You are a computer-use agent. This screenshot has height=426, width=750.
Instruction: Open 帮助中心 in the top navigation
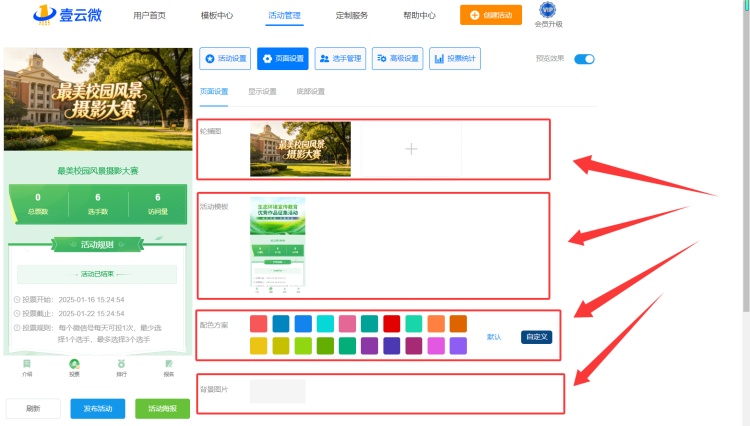point(419,15)
